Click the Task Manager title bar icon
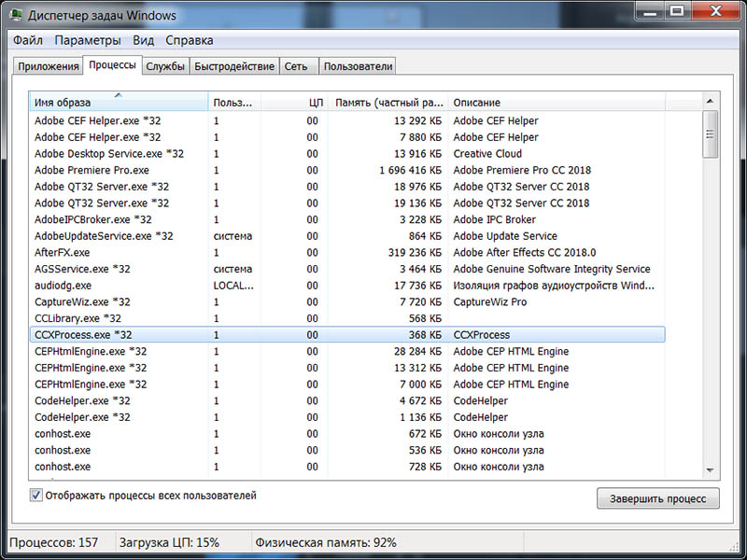 pos(16,15)
